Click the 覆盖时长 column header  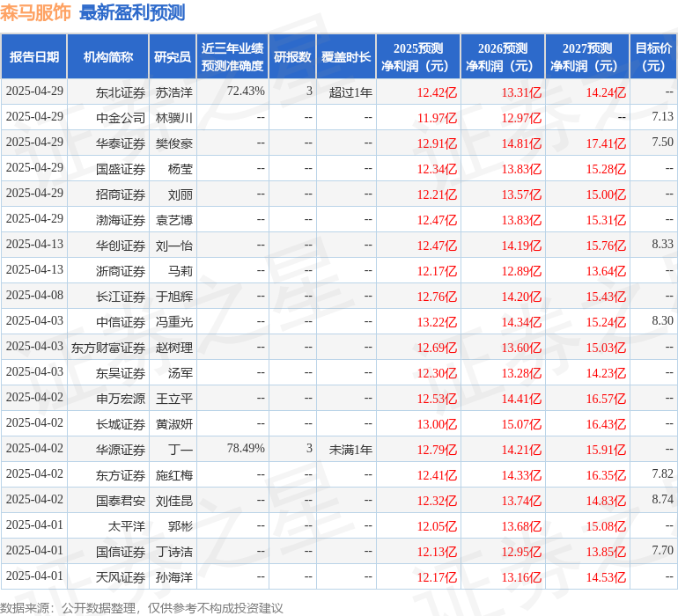click(x=346, y=56)
